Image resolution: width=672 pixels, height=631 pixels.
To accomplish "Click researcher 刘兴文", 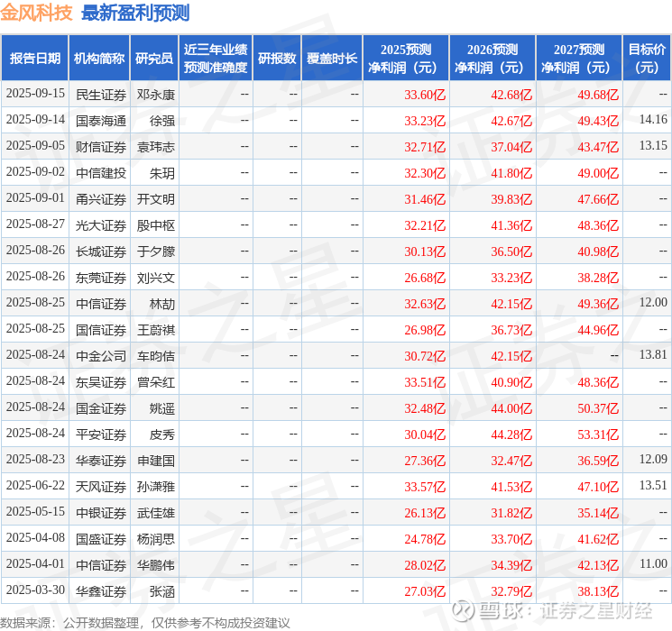I will (155, 278).
